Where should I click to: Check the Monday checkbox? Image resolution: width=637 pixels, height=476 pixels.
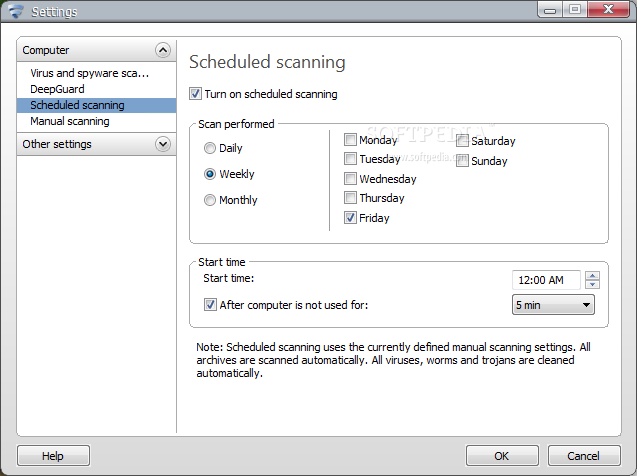pos(350,140)
